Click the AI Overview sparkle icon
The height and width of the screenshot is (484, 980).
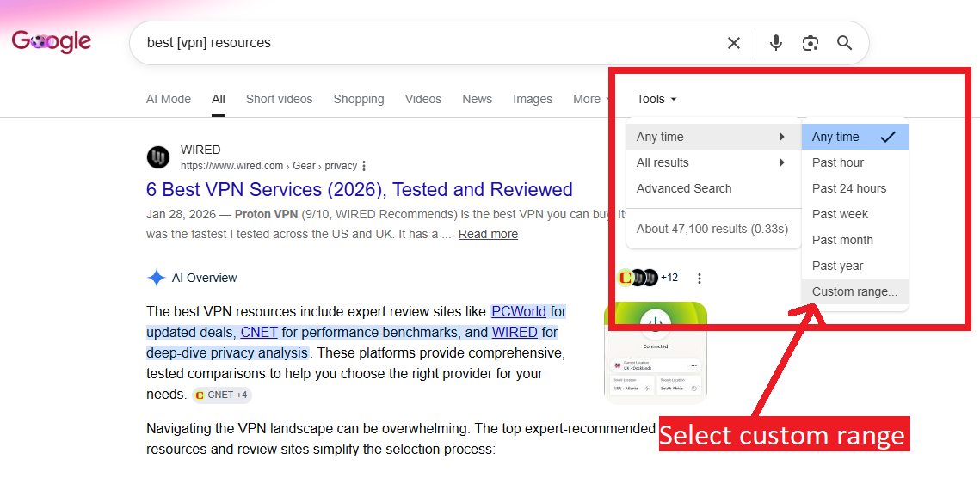point(157,278)
